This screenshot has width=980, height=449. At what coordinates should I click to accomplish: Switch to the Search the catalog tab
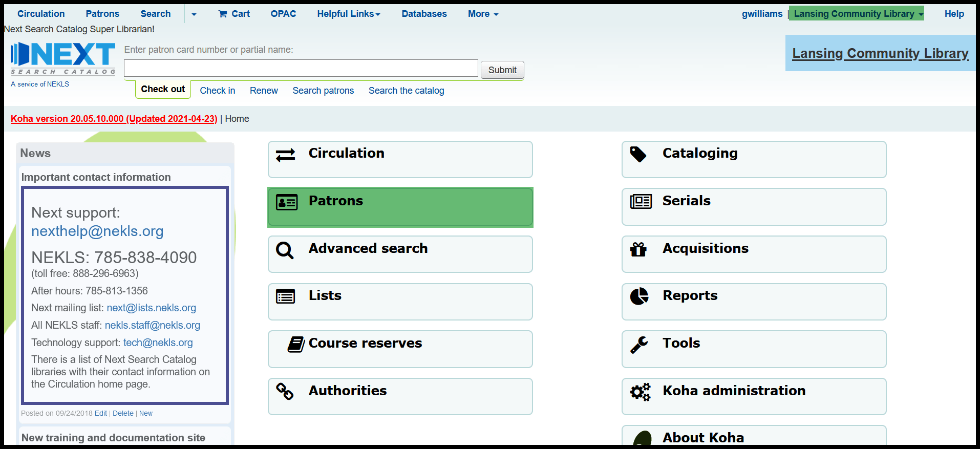[x=406, y=91]
